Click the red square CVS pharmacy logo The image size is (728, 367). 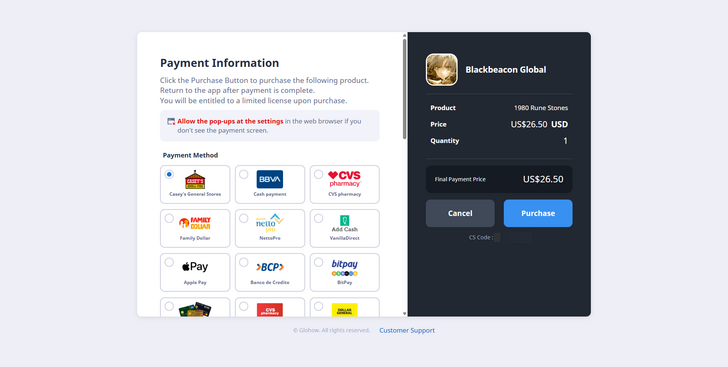pos(270,310)
